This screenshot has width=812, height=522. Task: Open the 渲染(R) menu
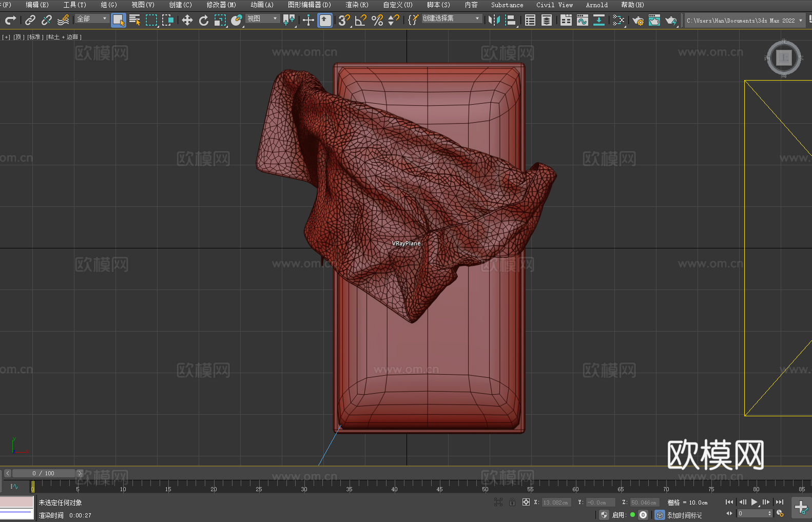tap(357, 5)
